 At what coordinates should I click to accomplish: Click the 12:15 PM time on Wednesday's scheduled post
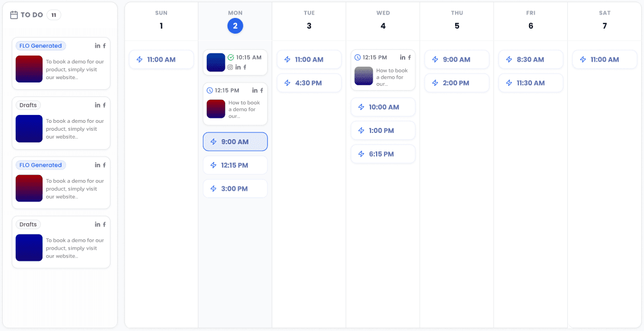tap(375, 58)
